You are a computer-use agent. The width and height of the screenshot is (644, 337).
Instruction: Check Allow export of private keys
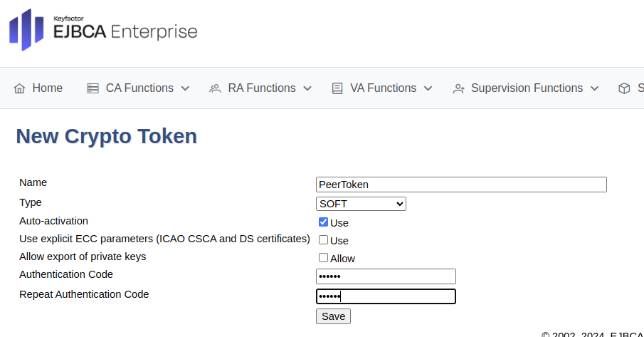click(323, 258)
